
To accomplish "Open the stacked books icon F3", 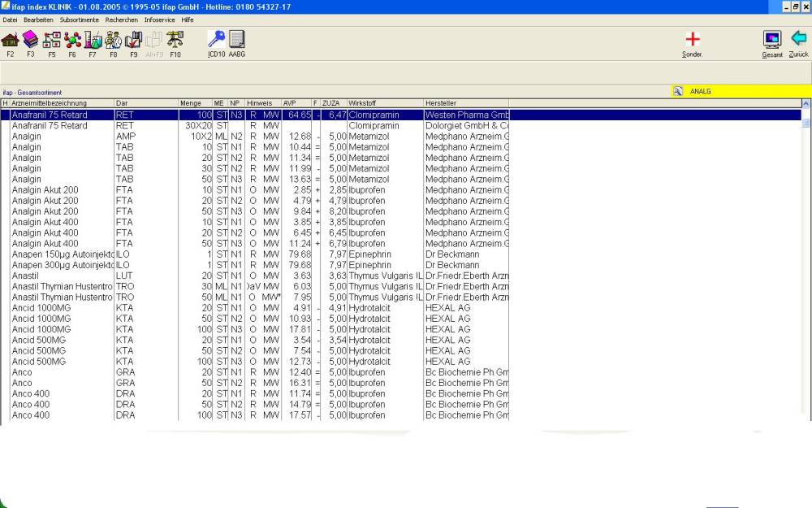I will click(x=31, y=39).
